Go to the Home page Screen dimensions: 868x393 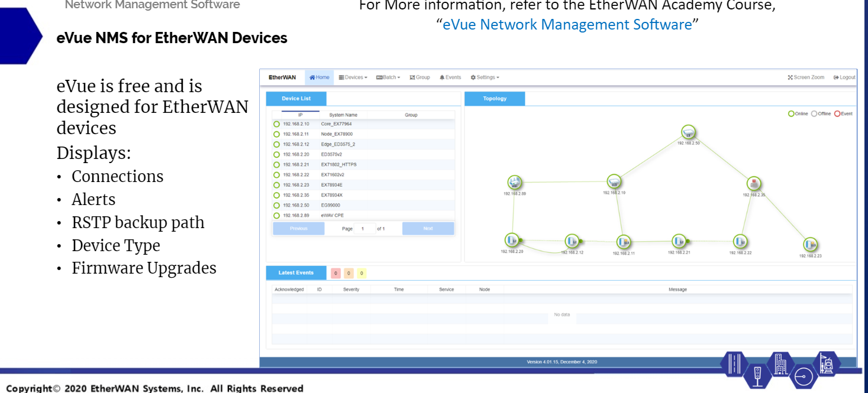pos(320,77)
